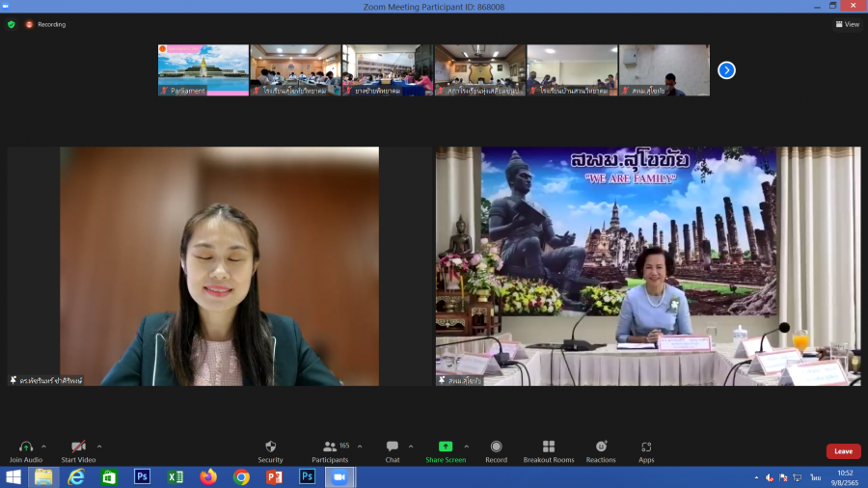Open the Zoom Apps panel

coord(646,447)
